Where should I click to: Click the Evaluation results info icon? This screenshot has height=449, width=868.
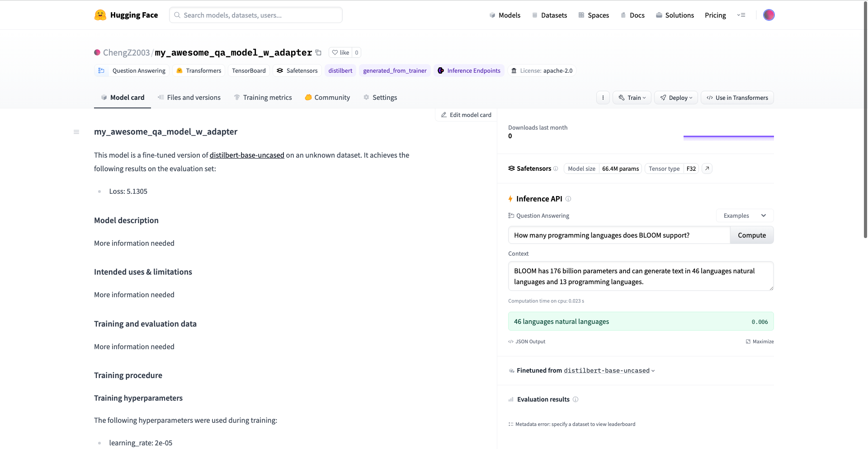pyautogui.click(x=576, y=399)
